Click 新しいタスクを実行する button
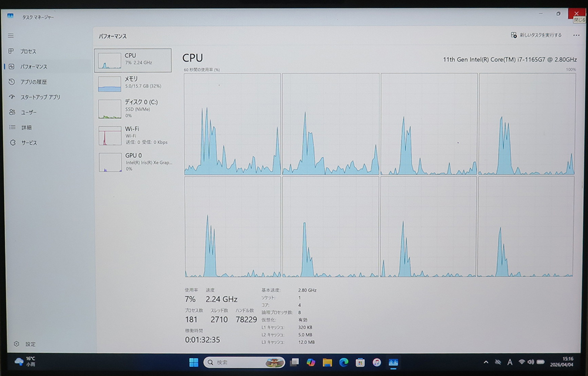The width and height of the screenshot is (588, 376). click(536, 35)
